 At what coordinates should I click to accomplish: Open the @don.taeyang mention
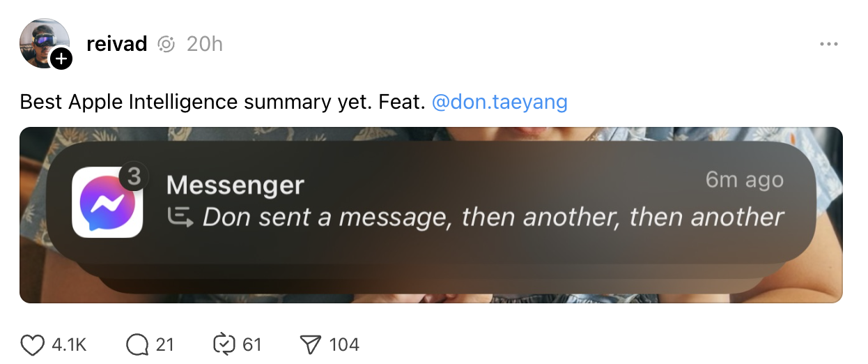[x=499, y=103]
